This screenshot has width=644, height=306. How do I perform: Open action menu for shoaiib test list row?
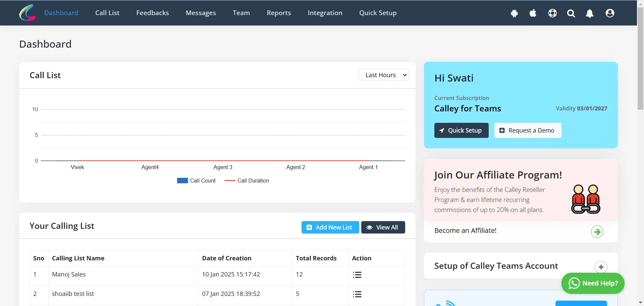[x=357, y=294]
